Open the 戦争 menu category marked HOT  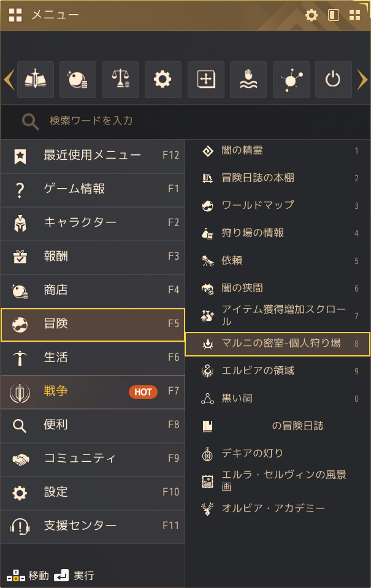(92, 391)
